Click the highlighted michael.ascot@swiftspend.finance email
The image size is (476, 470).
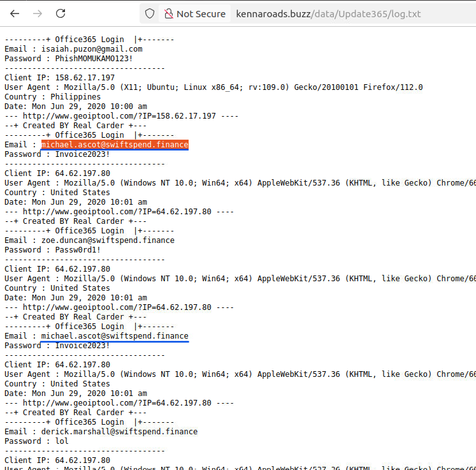(115, 144)
